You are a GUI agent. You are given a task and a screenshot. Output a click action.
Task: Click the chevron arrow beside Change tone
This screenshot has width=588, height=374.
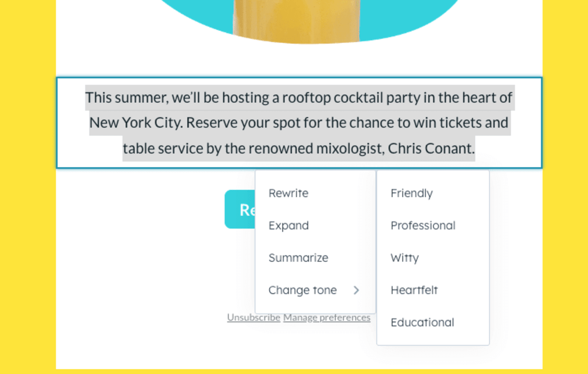(356, 290)
